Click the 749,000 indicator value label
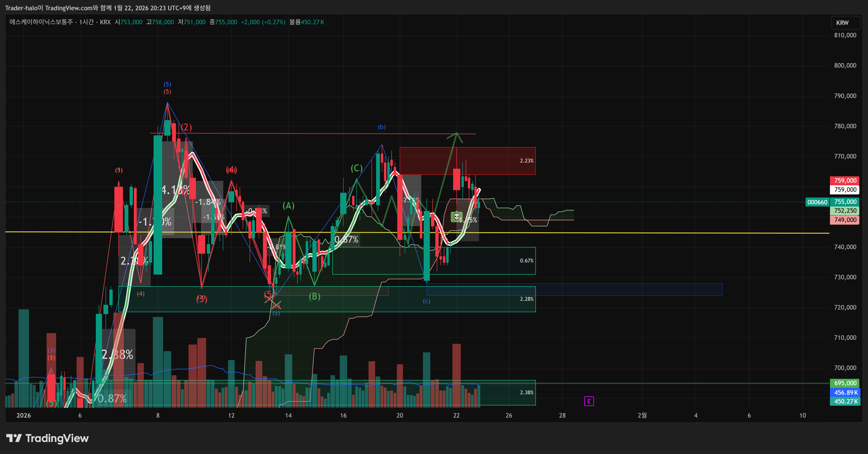This screenshot has height=454, width=868. (845, 220)
